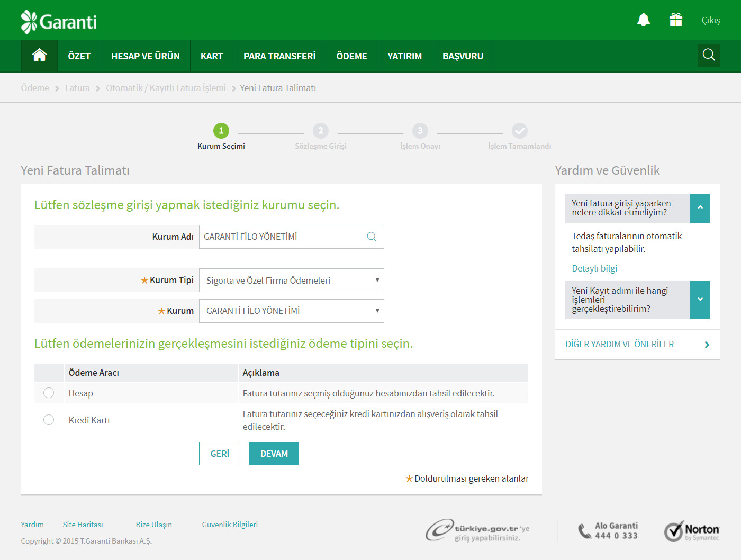741x560 pixels.
Task: Open site search magnifier in the navigation bar
Action: click(x=709, y=55)
